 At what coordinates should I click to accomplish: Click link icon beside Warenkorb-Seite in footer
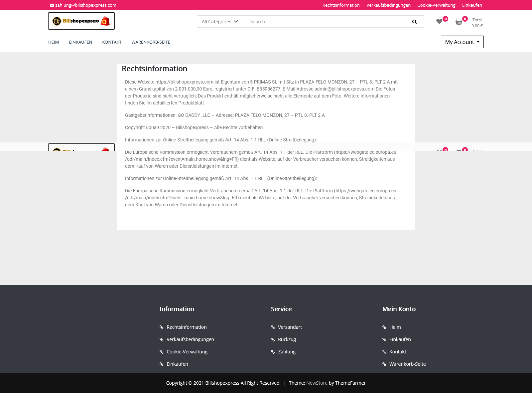pos(384,364)
